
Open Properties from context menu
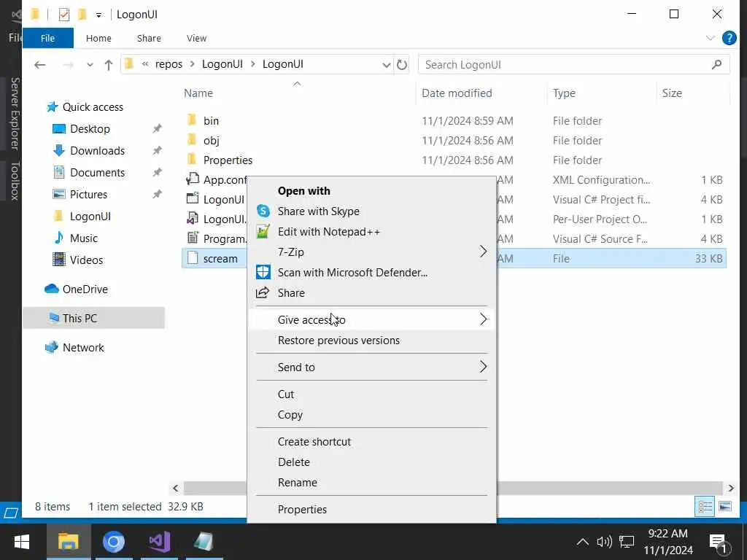coord(302,509)
